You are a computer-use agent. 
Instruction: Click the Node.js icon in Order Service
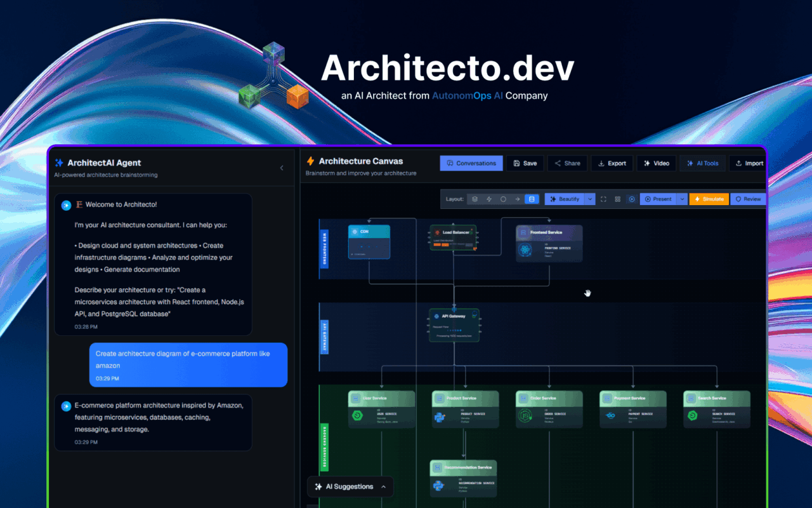[525, 417]
